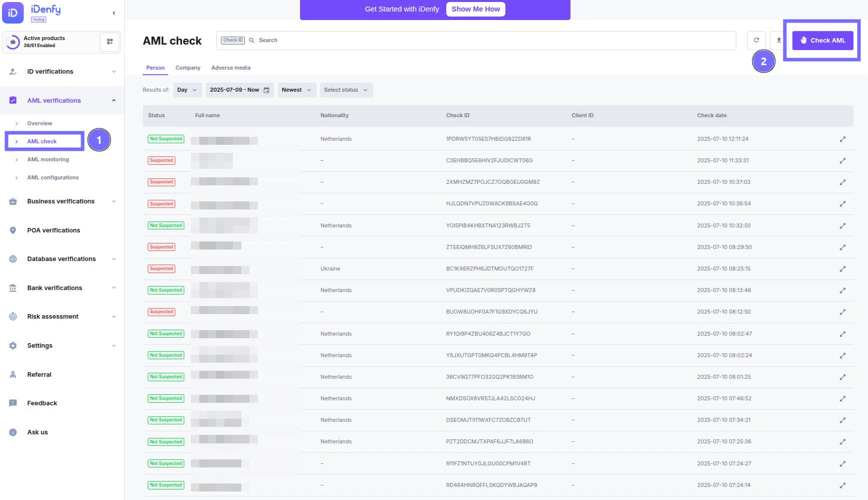Expand Database verifications chevron
The image size is (868, 500).
(114, 259)
